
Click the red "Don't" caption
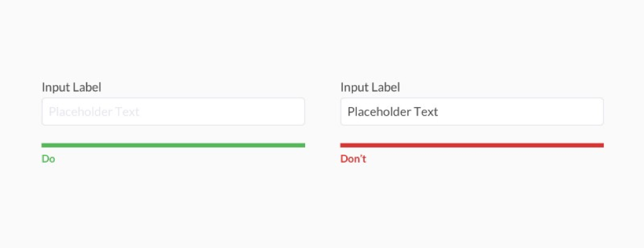(x=353, y=159)
